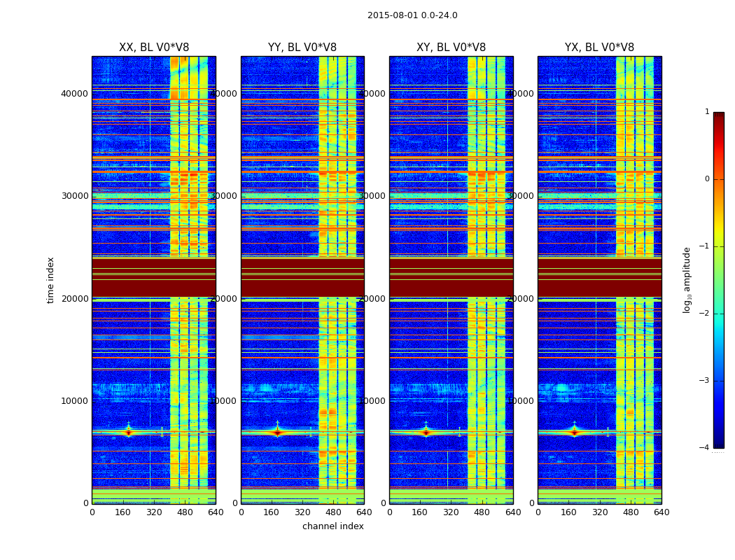Image resolution: width=735 pixels, height=560 pixels.
Task: Click the red bright spot in YY panel
Action: [x=277, y=432]
